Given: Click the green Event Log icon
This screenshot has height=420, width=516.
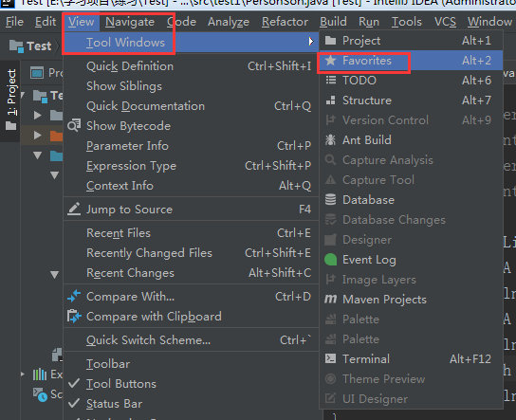Looking at the screenshot, I should coord(330,260).
